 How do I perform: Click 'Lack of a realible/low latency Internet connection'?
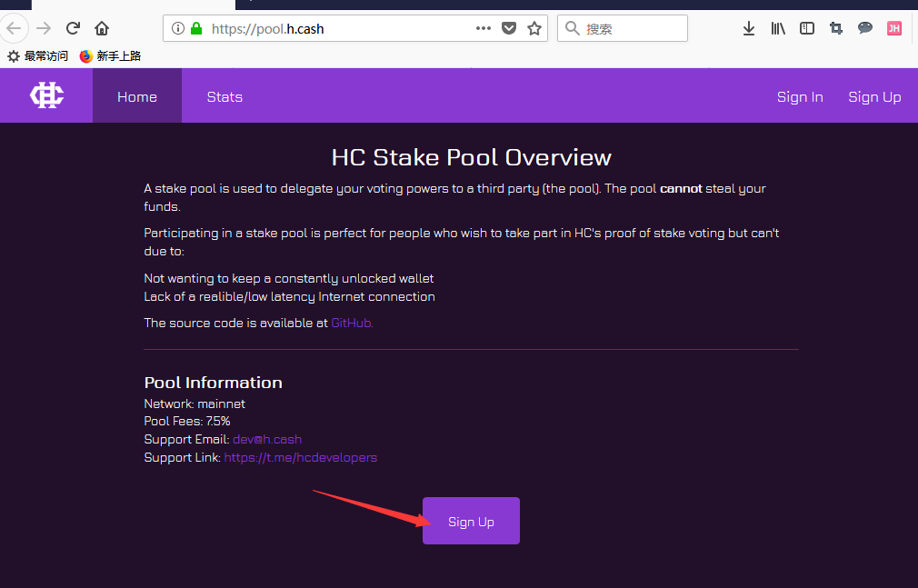(x=290, y=296)
